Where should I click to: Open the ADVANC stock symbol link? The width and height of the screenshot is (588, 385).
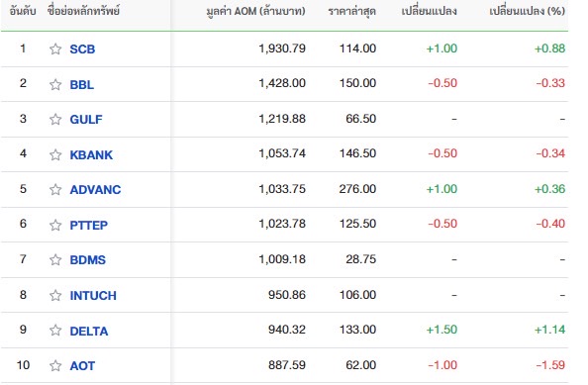(x=95, y=190)
